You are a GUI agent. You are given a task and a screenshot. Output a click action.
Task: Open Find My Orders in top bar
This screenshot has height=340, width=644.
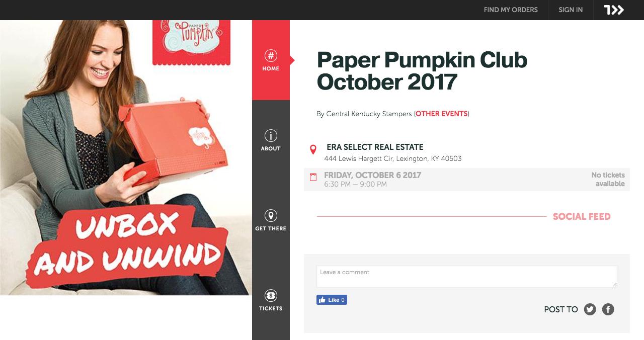pos(511,10)
